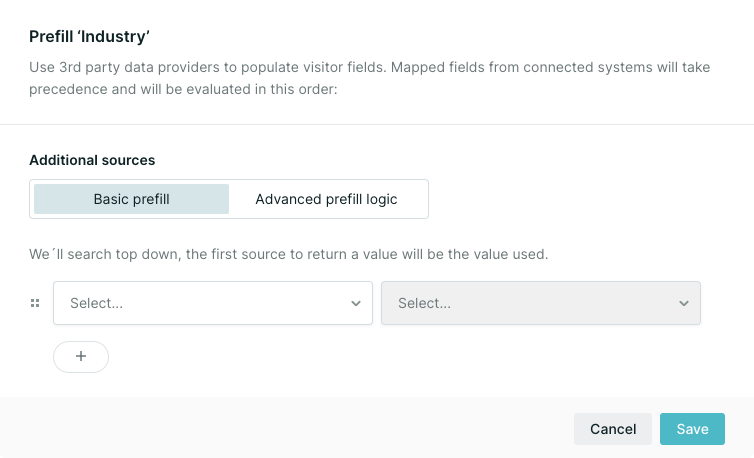Save the prefill settings
Viewport: 754px width, 458px height.
pos(692,429)
